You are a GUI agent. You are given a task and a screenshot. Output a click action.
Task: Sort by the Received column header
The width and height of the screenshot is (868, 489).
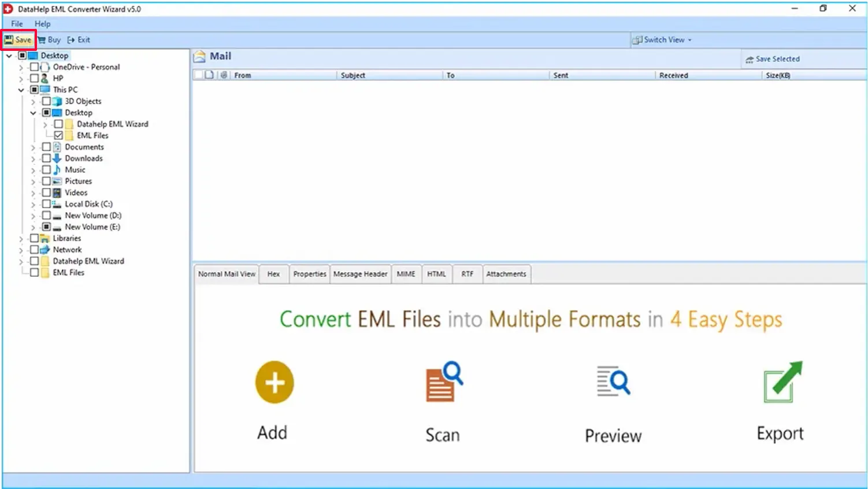(x=709, y=75)
